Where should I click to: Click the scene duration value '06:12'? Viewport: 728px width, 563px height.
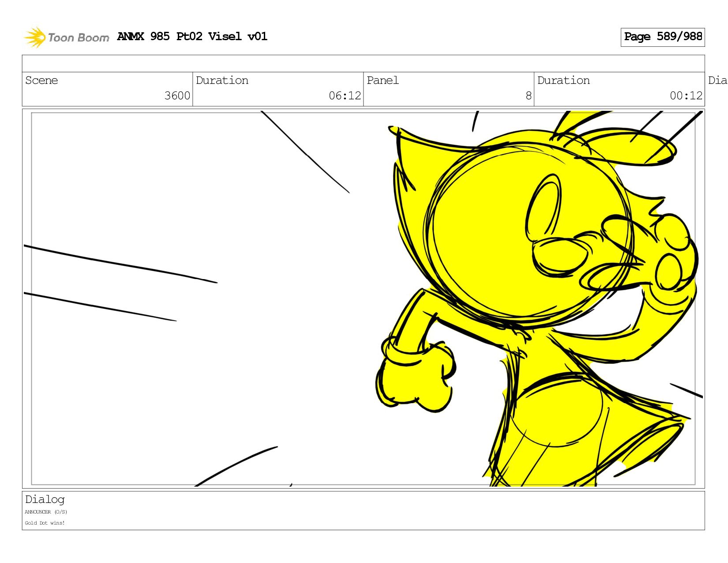coord(345,96)
